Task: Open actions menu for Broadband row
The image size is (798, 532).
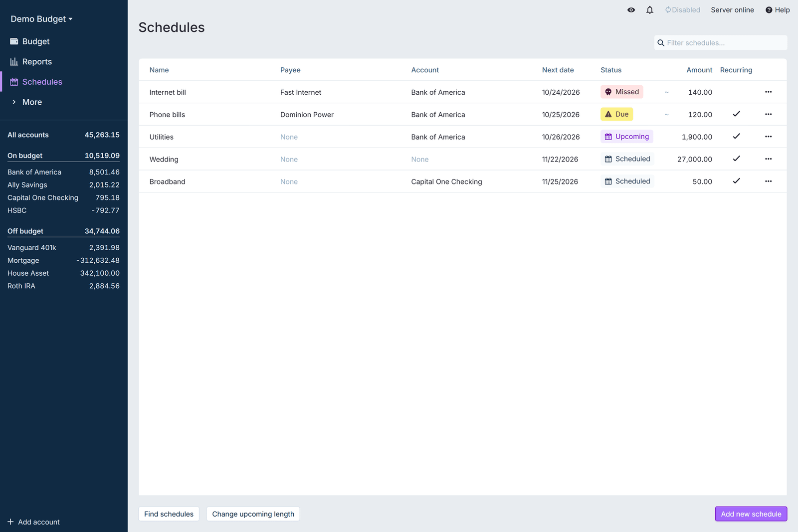Action: [x=768, y=181]
